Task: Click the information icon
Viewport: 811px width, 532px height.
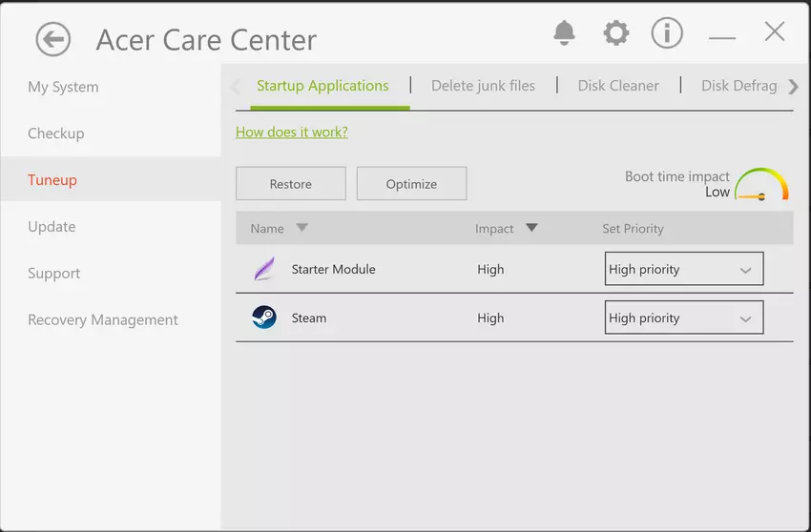Action: 667,33
